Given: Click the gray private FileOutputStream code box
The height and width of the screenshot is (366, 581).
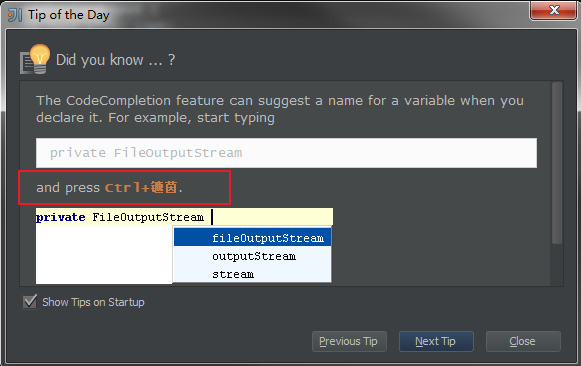Looking at the screenshot, I should 286,153.
